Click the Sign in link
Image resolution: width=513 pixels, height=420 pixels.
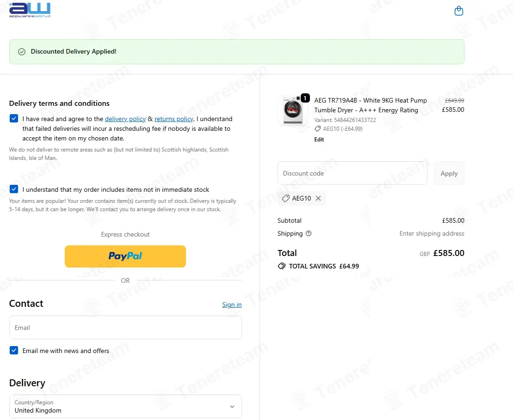[x=232, y=304]
